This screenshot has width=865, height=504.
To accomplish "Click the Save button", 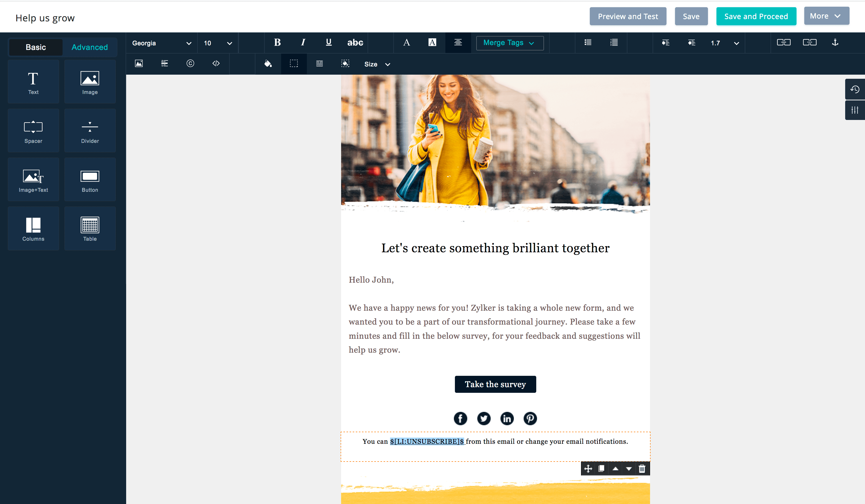I will coord(691,16).
